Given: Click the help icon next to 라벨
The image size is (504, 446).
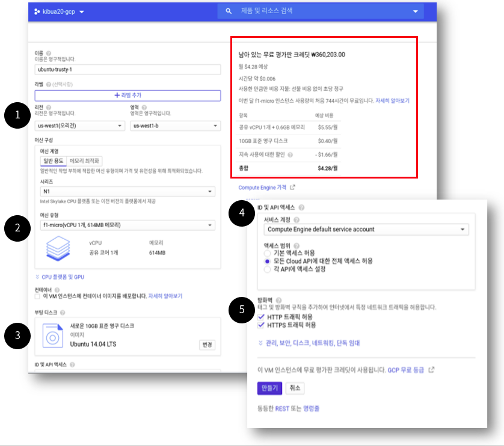Looking at the screenshot, I should point(49,85).
